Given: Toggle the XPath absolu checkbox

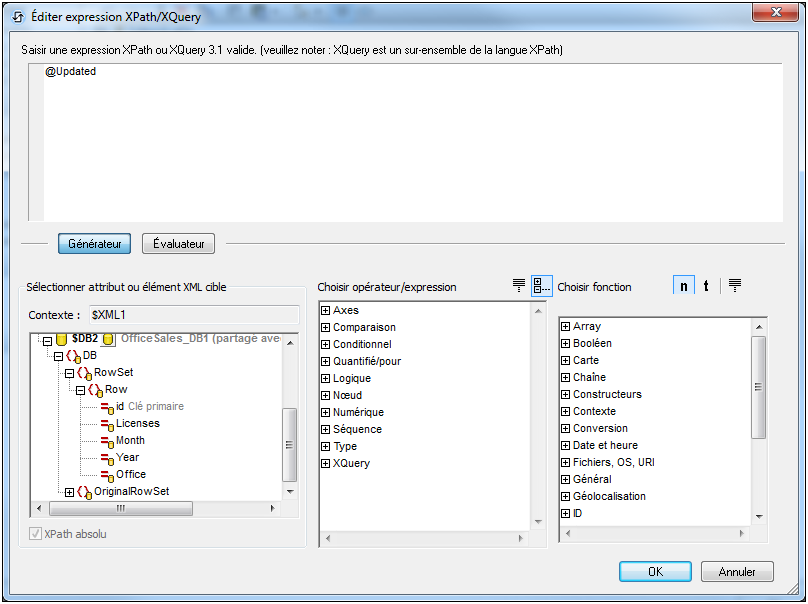Looking at the screenshot, I should pyautogui.click(x=37, y=534).
